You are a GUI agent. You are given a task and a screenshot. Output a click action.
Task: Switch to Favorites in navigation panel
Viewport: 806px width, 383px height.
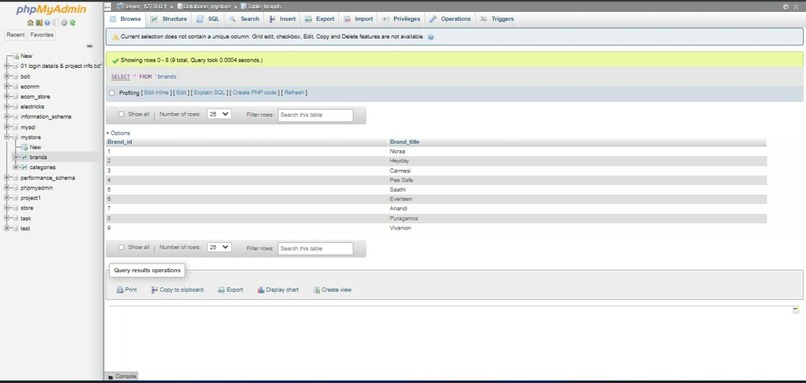(42, 35)
